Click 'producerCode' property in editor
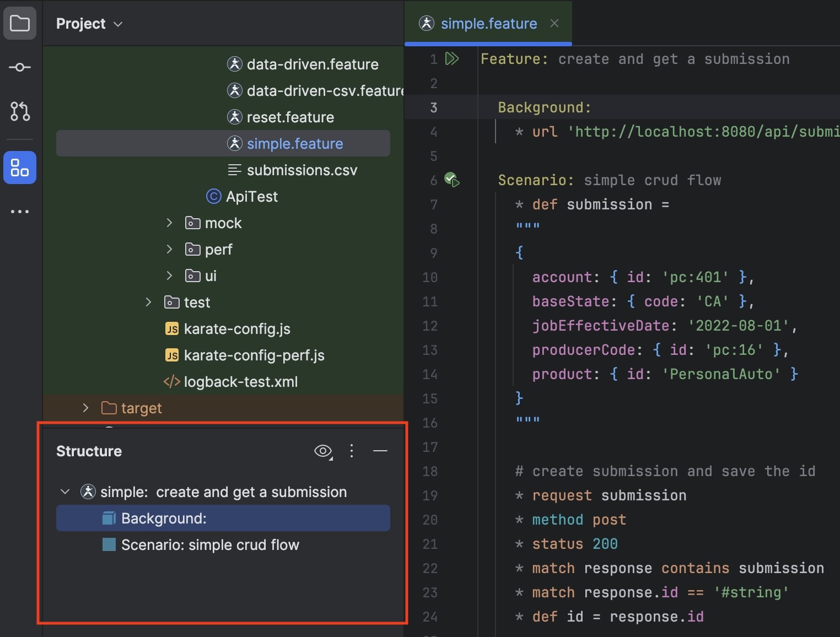The height and width of the screenshot is (637, 840). point(583,350)
